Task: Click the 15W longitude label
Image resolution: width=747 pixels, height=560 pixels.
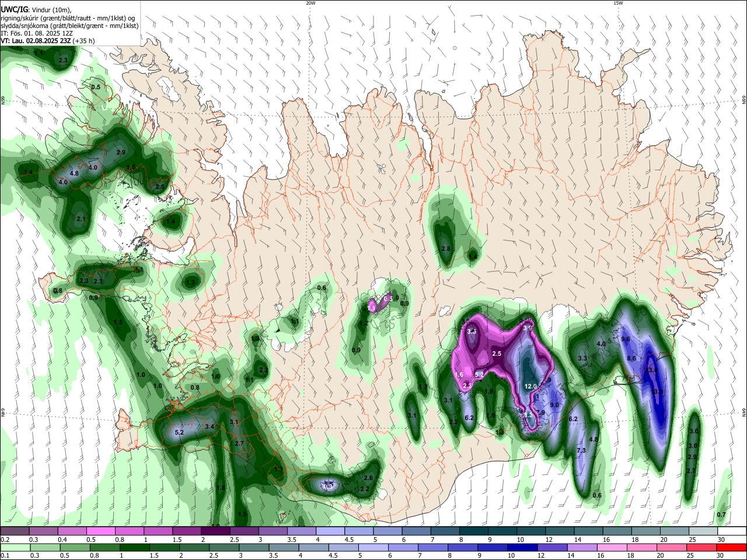Action: (617, 3)
